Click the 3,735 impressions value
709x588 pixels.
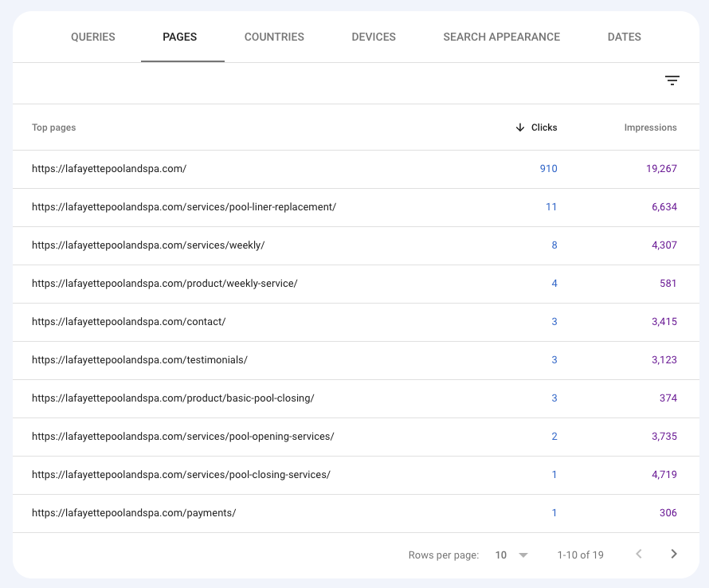[x=664, y=437]
